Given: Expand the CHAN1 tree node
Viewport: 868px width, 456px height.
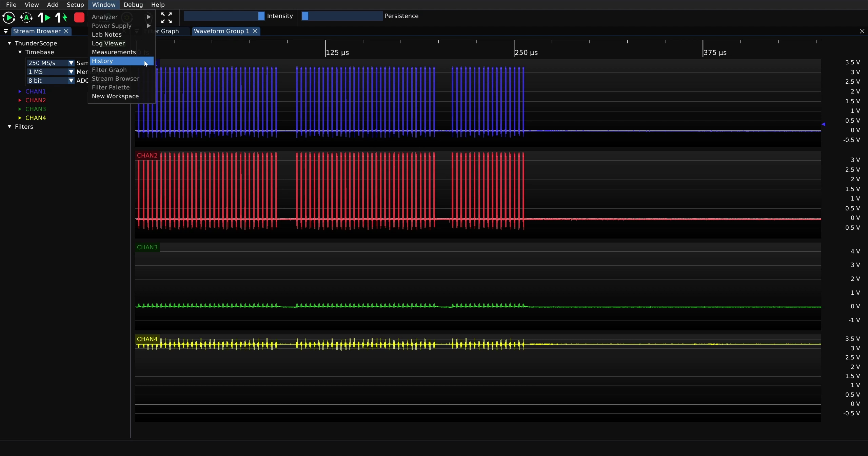Looking at the screenshot, I should click(x=20, y=91).
